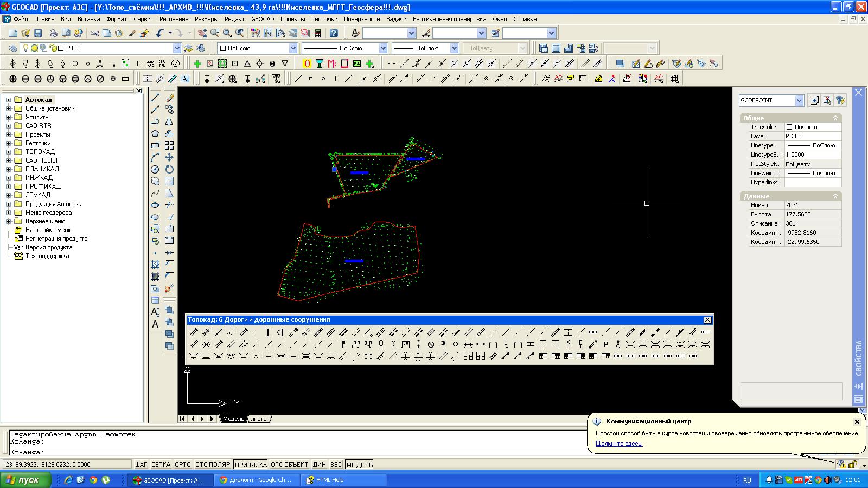Image resolution: width=868 pixels, height=488 pixels.
Task: Open the Файл menu
Action: point(21,19)
